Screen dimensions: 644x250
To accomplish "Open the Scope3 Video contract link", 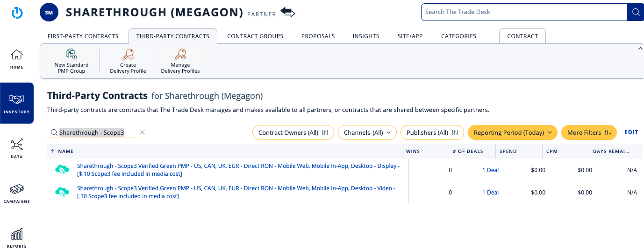I will (x=236, y=192).
